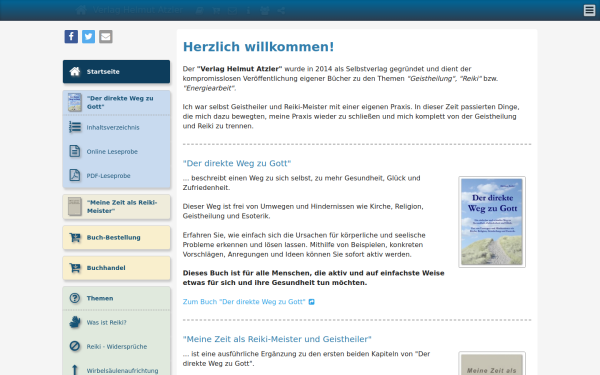This screenshot has height=375, width=600.
Task: Click heading "Der direkte Weg zu Gott"
Action: 237,163
